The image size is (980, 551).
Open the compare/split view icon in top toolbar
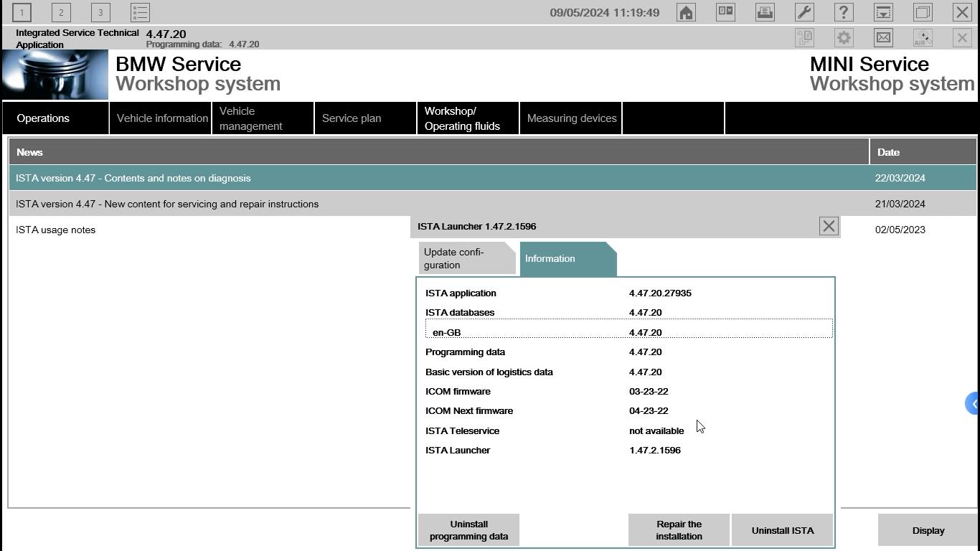point(725,12)
